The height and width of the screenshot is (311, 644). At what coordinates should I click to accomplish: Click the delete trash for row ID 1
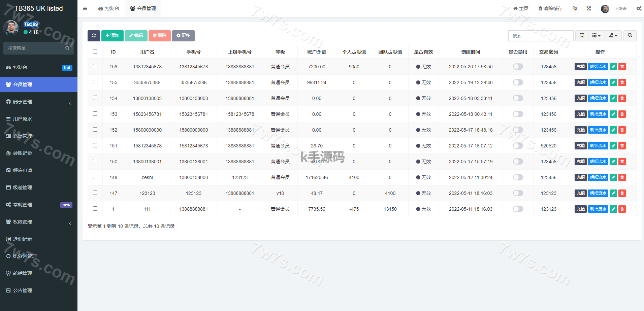[622, 209]
